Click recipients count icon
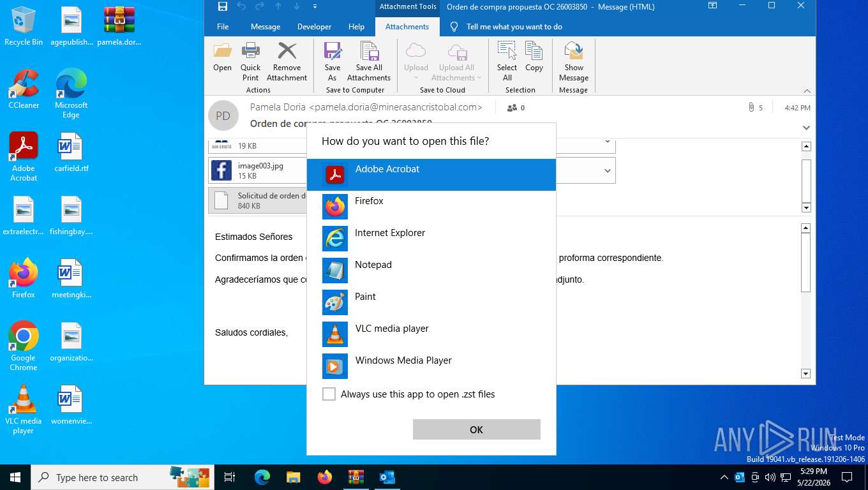Viewport: 868px width, 490px height. click(x=516, y=108)
